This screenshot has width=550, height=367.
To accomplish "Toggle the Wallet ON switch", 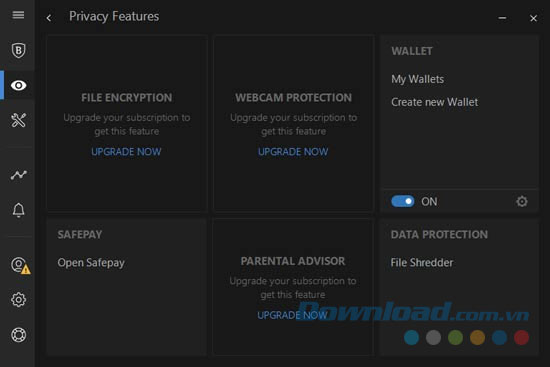I will point(403,201).
